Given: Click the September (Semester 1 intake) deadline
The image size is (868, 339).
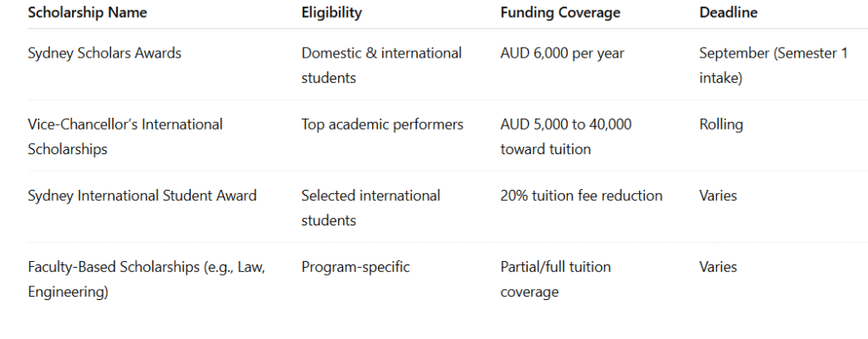Looking at the screenshot, I should pos(773,65).
